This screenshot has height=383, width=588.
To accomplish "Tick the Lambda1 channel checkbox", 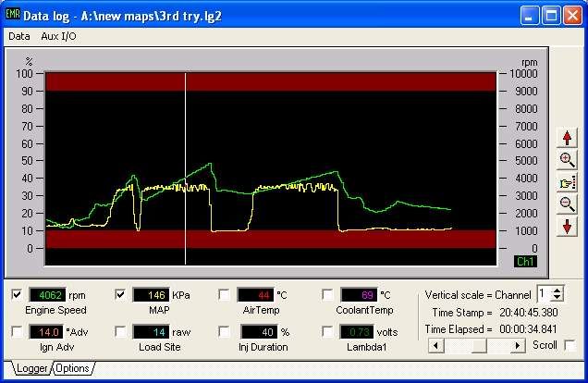I will [x=328, y=331].
